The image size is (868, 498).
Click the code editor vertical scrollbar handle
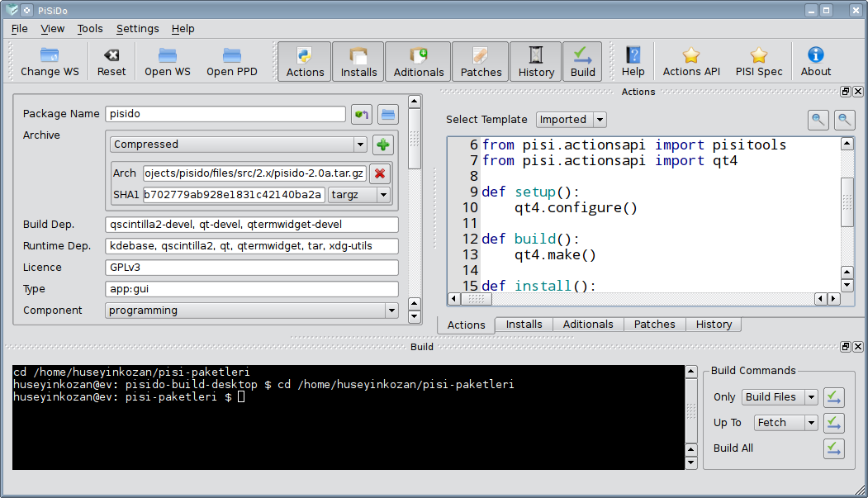point(847,202)
